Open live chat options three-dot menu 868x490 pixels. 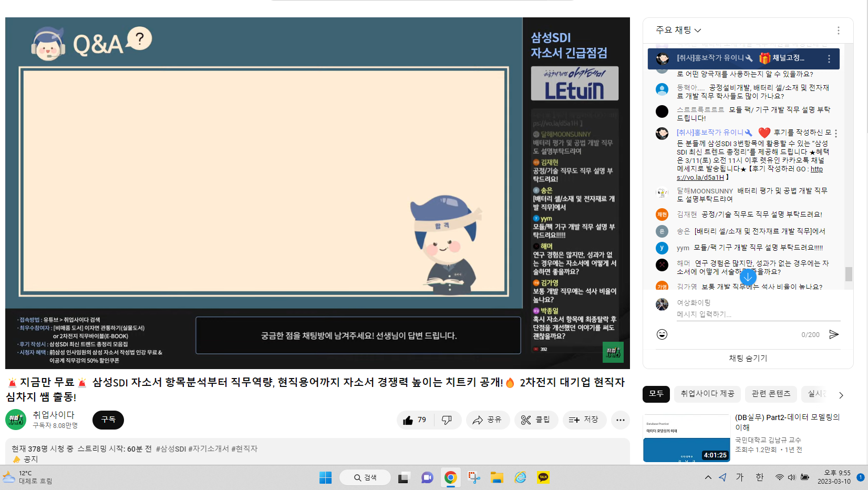pos(838,30)
